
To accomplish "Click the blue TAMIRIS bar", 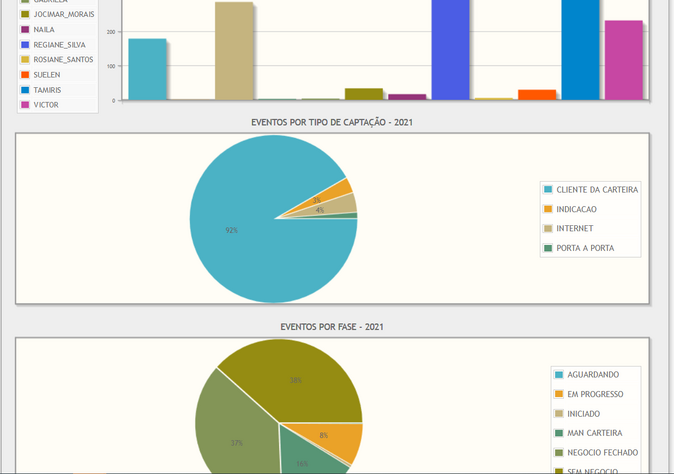I will [580, 50].
